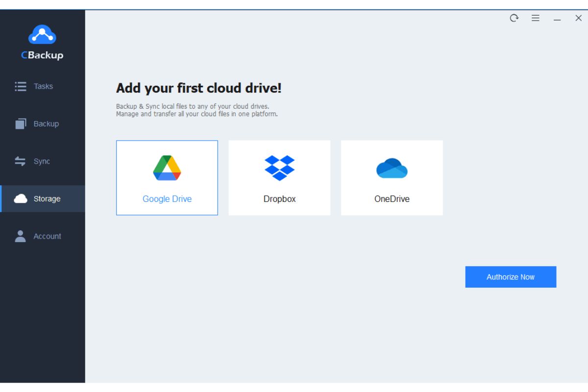
Task: Open the Tasks section in sidebar
Action: (43, 86)
